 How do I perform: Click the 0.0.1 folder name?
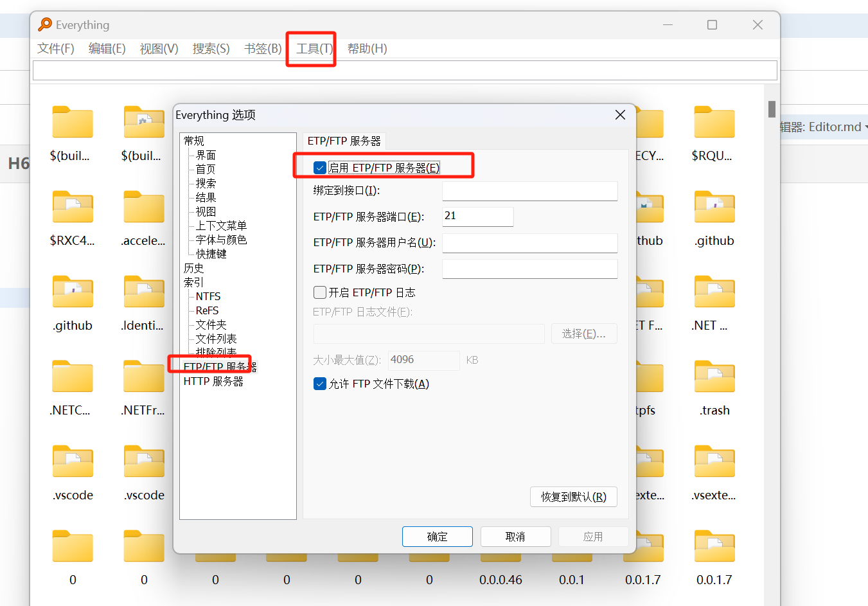point(572,580)
